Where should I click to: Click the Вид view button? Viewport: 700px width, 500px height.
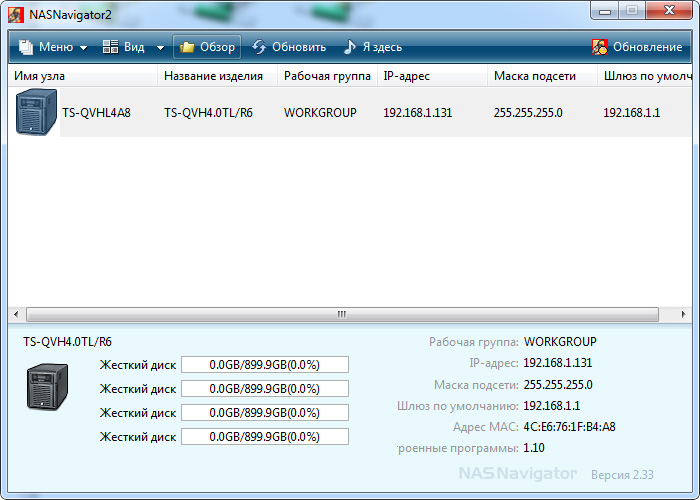pos(124,47)
